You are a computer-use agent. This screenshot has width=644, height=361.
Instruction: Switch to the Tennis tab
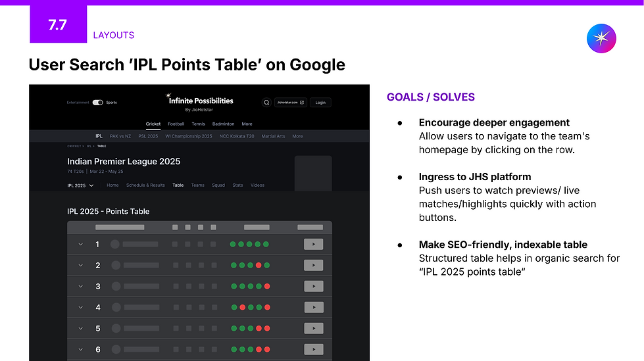pyautogui.click(x=199, y=124)
